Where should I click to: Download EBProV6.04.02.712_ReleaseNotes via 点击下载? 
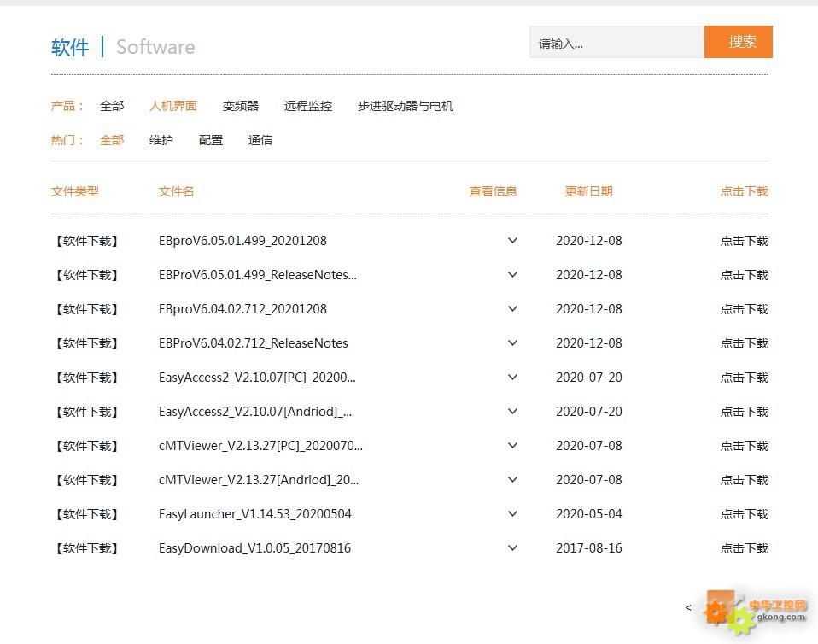coord(744,342)
